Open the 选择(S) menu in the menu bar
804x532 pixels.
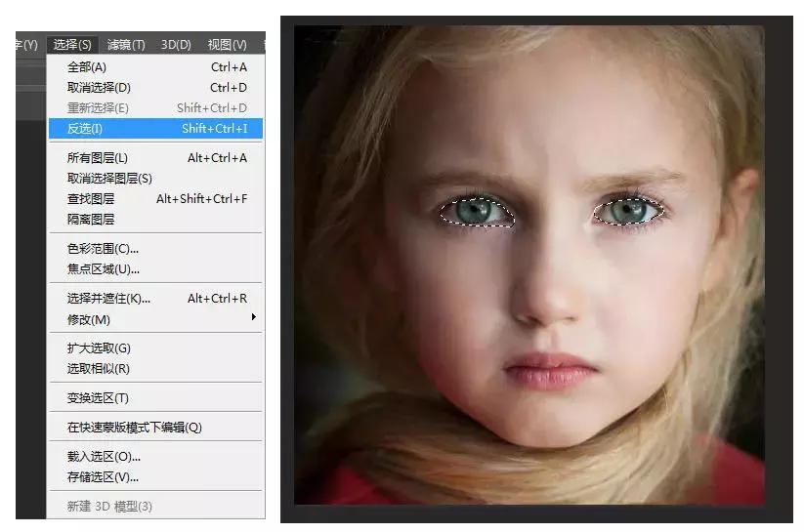point(71,45)
